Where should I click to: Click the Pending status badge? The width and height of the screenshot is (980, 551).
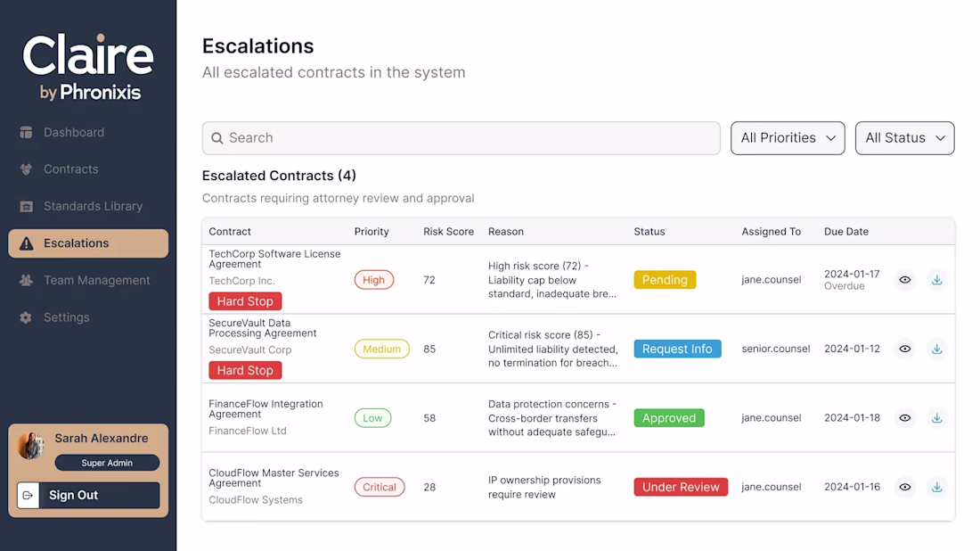click(665, 280)
